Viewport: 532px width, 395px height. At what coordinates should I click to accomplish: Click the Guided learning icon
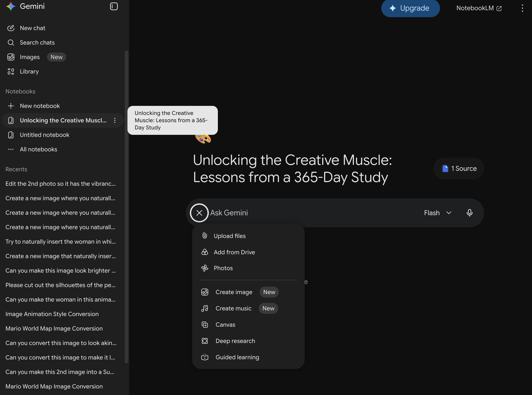pos(205,357)
